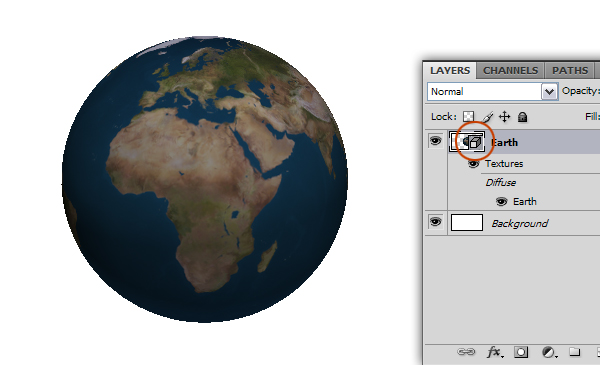Add a layer mask
The width and height of the screenshot is (600, 365).
521,352
